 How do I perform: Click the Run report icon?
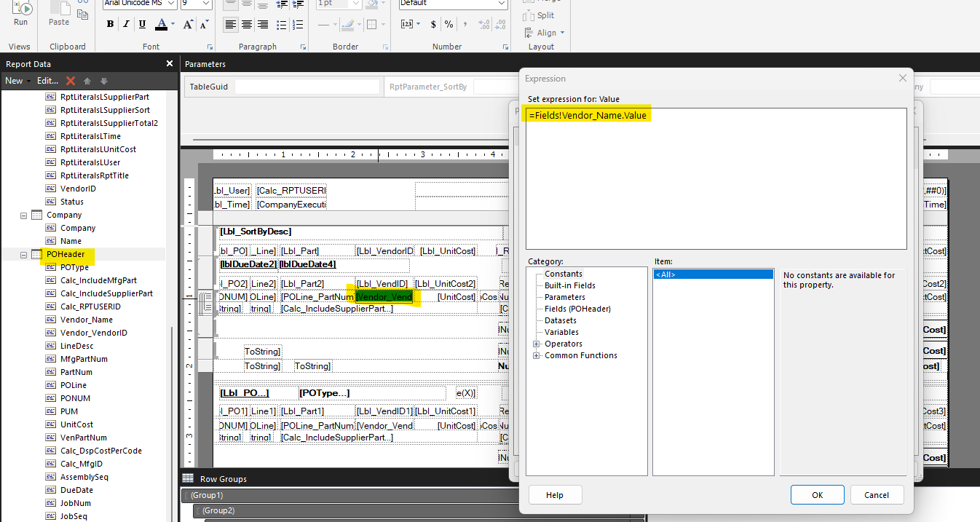pyautogui.click(x=20, y=12)
